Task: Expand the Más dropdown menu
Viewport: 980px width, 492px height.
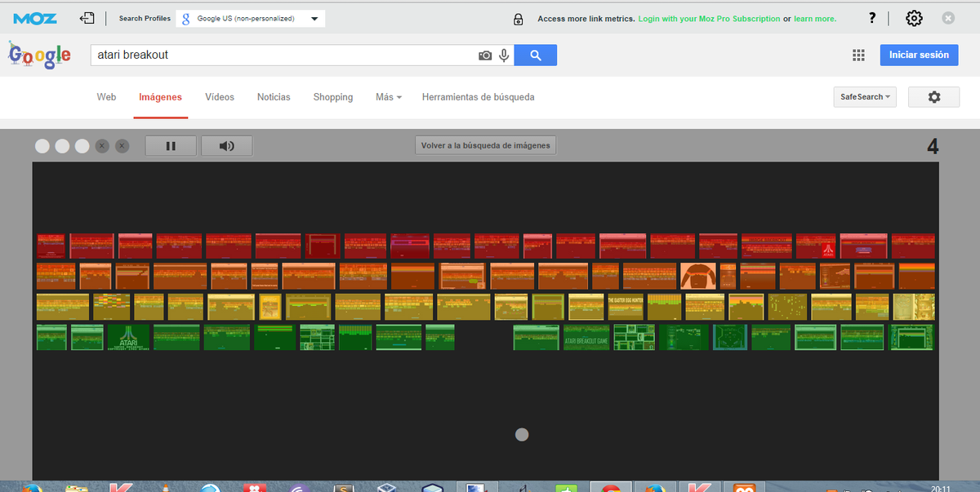Action: (x=388, y=96)
